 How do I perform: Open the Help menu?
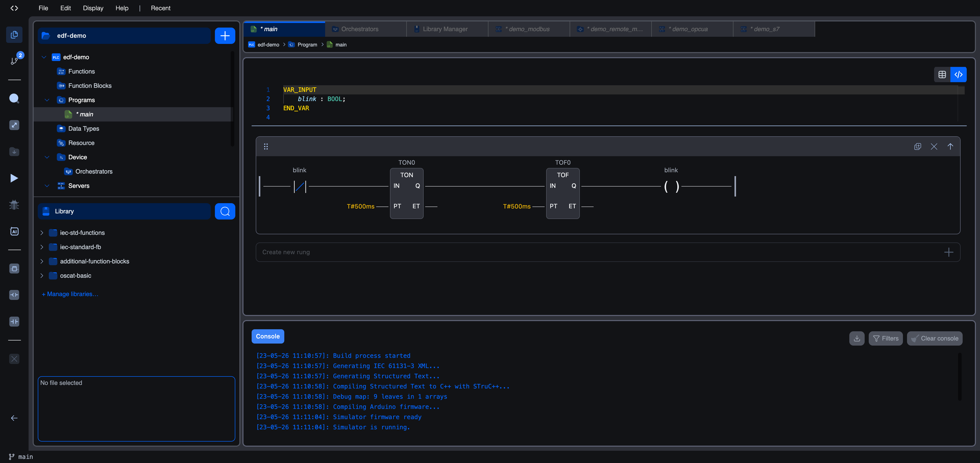[122, 8]
